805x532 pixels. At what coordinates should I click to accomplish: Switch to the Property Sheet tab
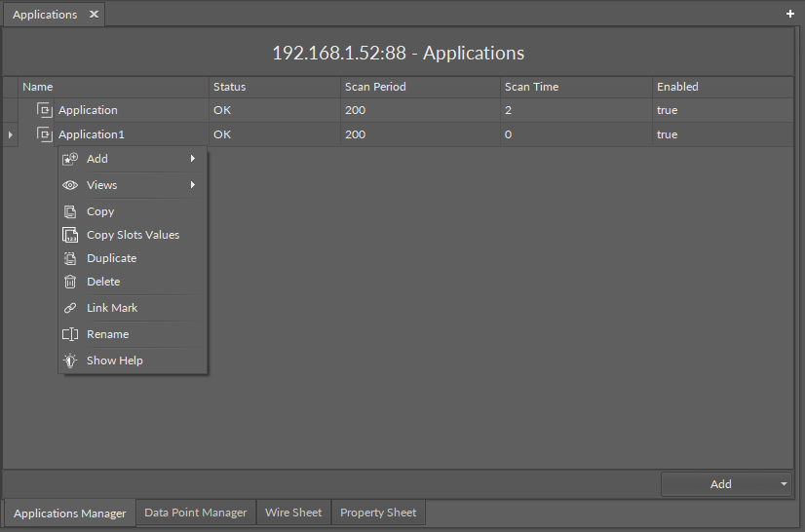378,513
